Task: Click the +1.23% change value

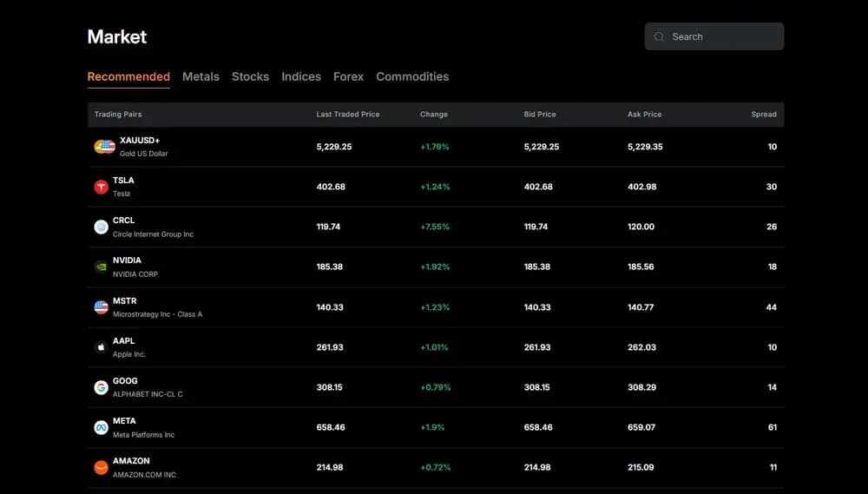Action: coord(435,306)
